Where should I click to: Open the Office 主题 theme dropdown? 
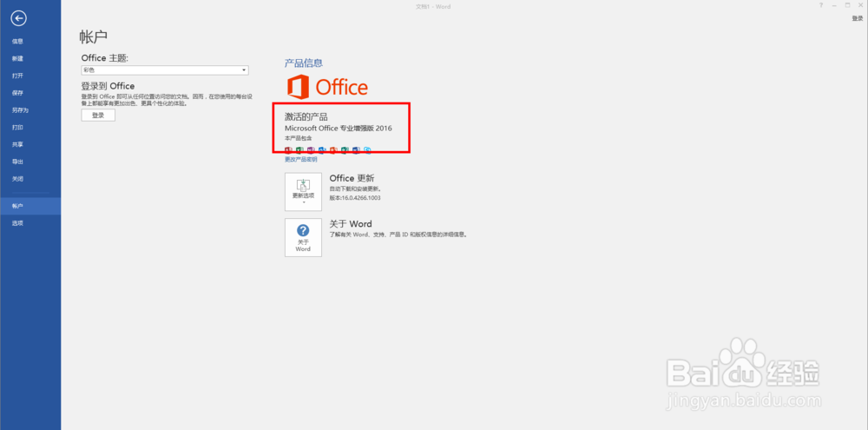[x=165, y=70]
